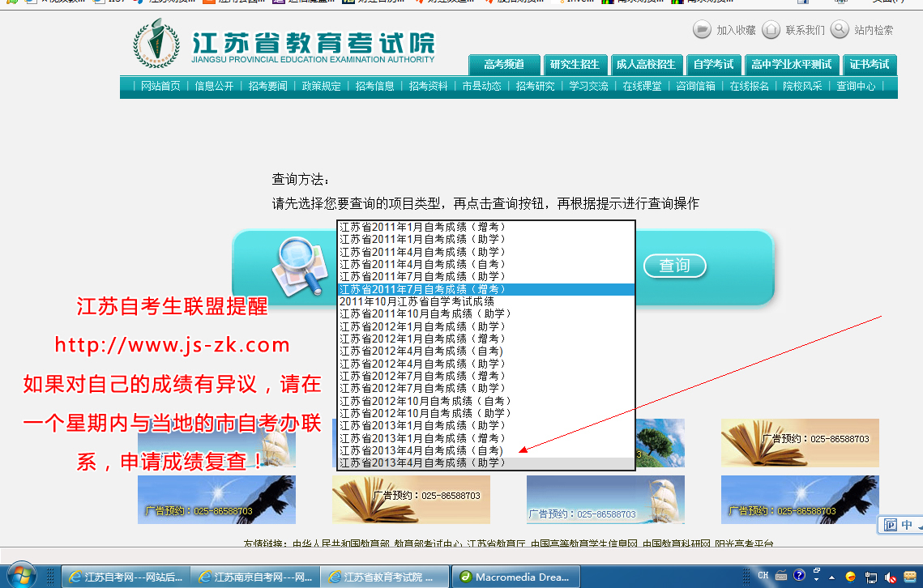Screen dimensions: 923x588
Task: Select 江苏省2013年4月自考成绩（自考） option
Action: coord(421,450)
